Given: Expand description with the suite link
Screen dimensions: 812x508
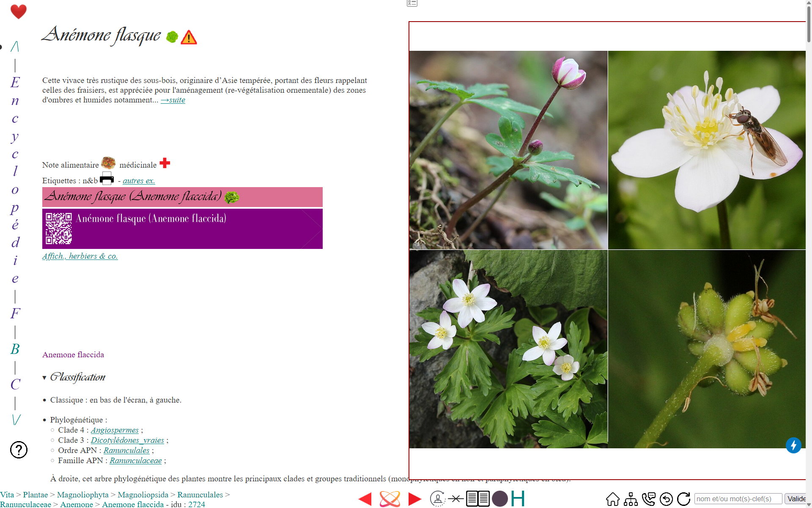Looking at the screenshot, I should tap(173, 100).
